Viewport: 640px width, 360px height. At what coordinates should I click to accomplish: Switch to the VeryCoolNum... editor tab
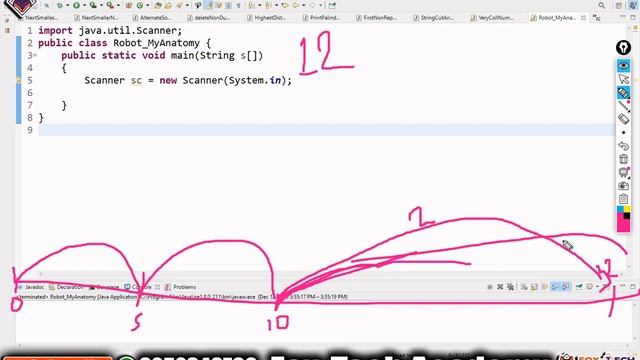pyautogui.click(x=492, y=18)
